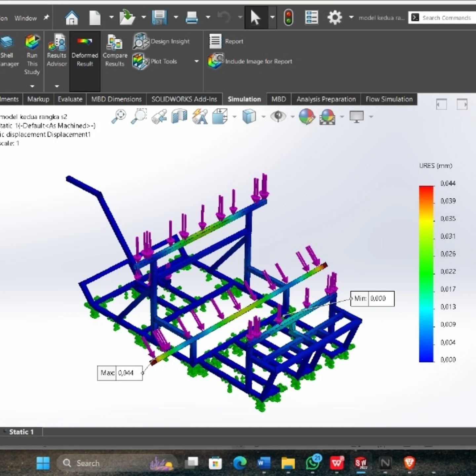Click the URES color legend bar
Viewport: 476px width, 476px height.
pos(426,274)
